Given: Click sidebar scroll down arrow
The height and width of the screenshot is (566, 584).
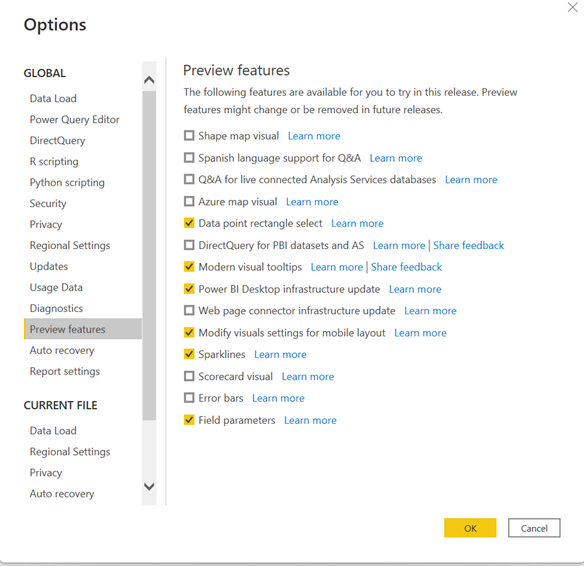Looking at the screenshot, I should [149, 486].
